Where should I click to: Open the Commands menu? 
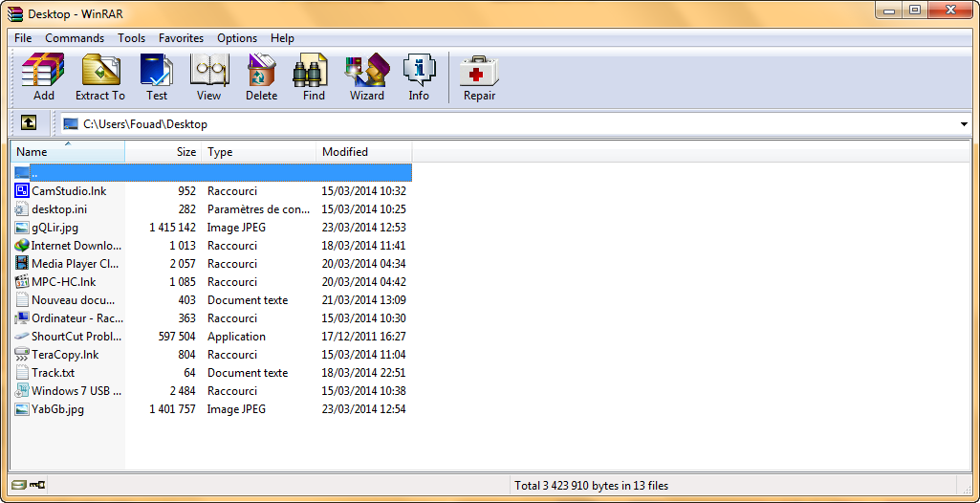[75, 38]
